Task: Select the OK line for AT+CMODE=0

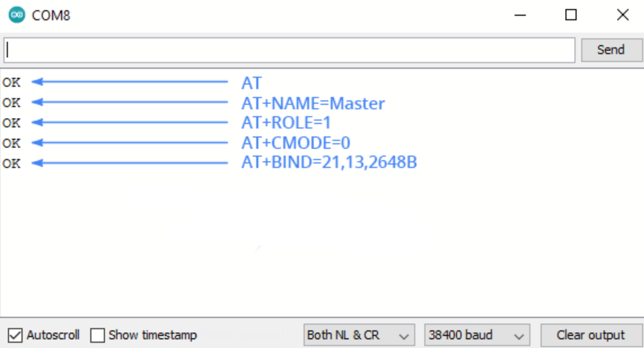Action: click(x=11, y=143)
